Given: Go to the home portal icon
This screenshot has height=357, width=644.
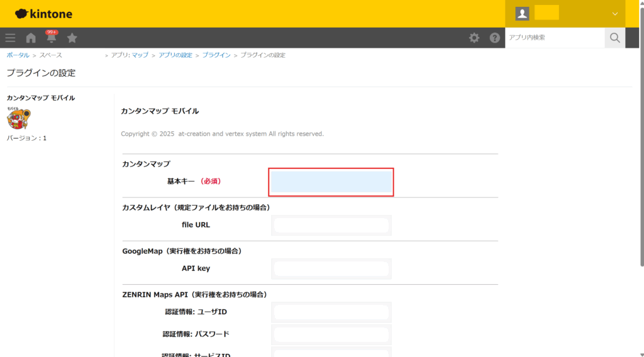Looking at the screenshot, I should pos(31,38).
